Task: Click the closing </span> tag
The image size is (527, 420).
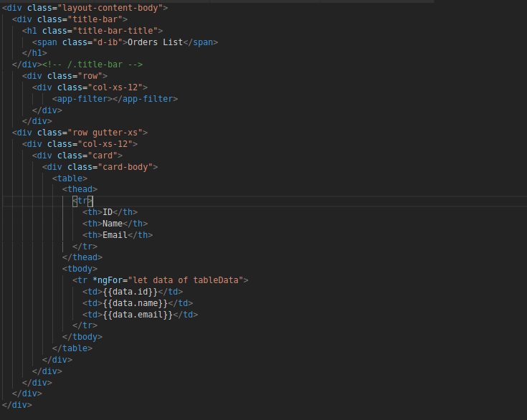Action: click(x=201, y=42)
